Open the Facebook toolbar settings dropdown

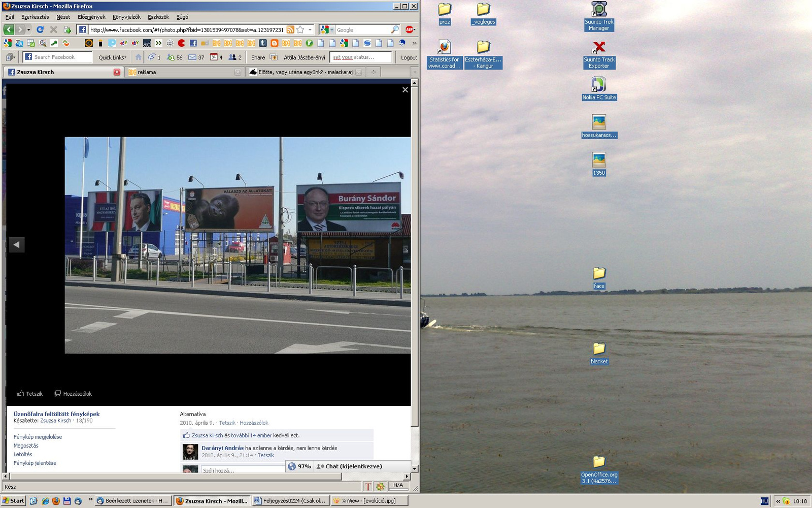coord(10,57)
